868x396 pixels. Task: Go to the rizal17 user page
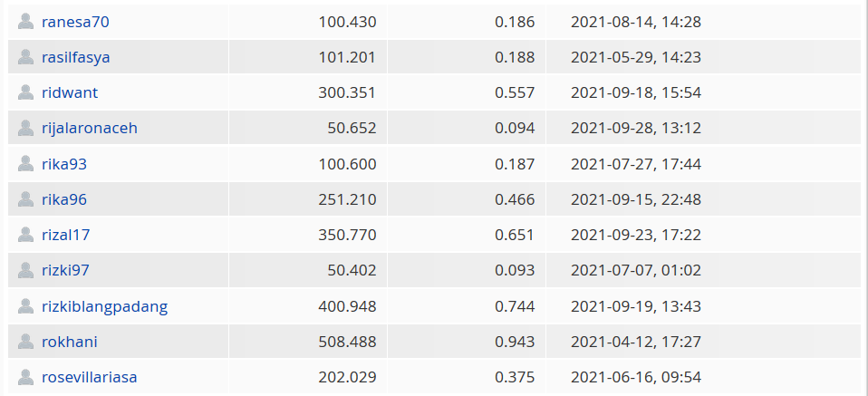point(66,235)
